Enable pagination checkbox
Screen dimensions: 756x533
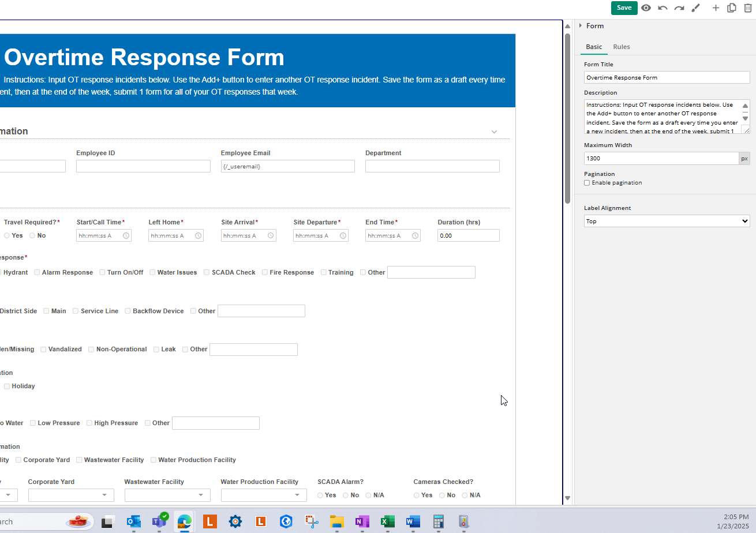coord(587,183)
